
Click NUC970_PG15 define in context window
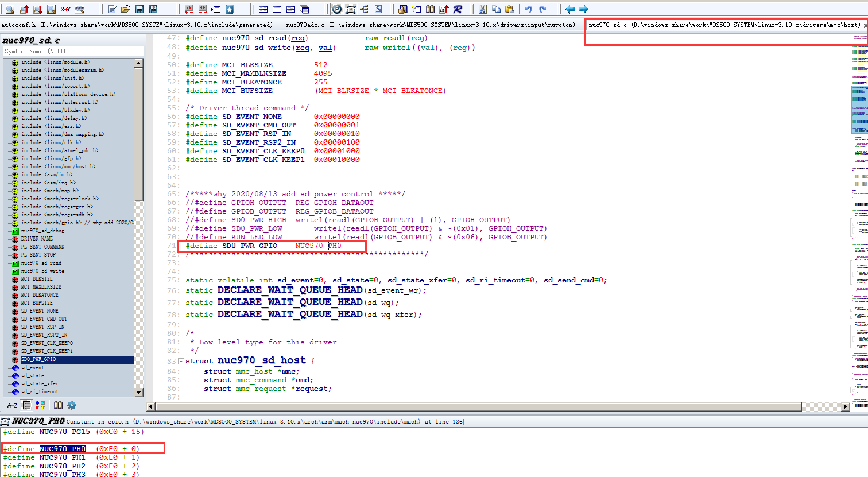coord(64,432)
